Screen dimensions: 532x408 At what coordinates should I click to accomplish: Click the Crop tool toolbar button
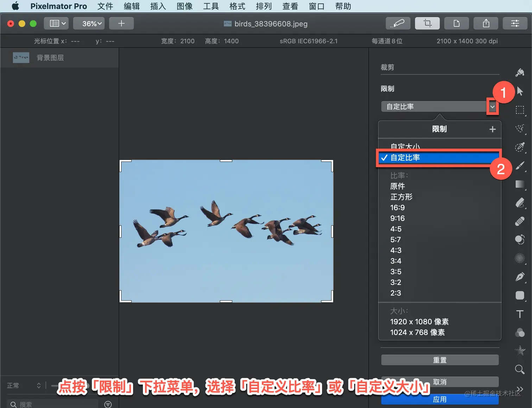[427, 24]
